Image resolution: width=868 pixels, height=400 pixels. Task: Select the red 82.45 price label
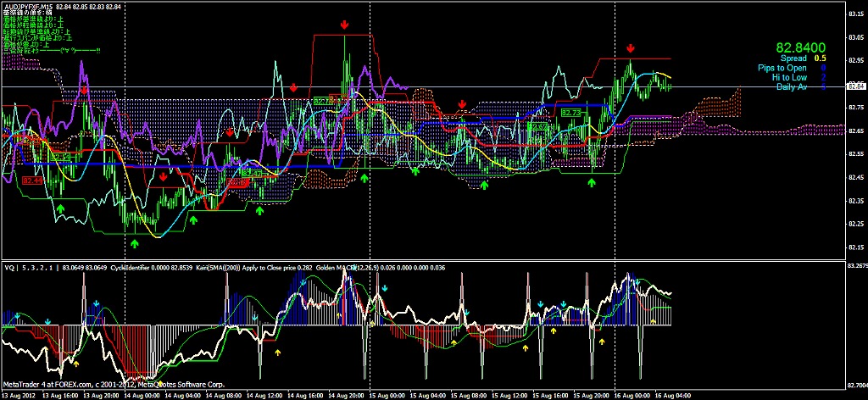(34, 181)
